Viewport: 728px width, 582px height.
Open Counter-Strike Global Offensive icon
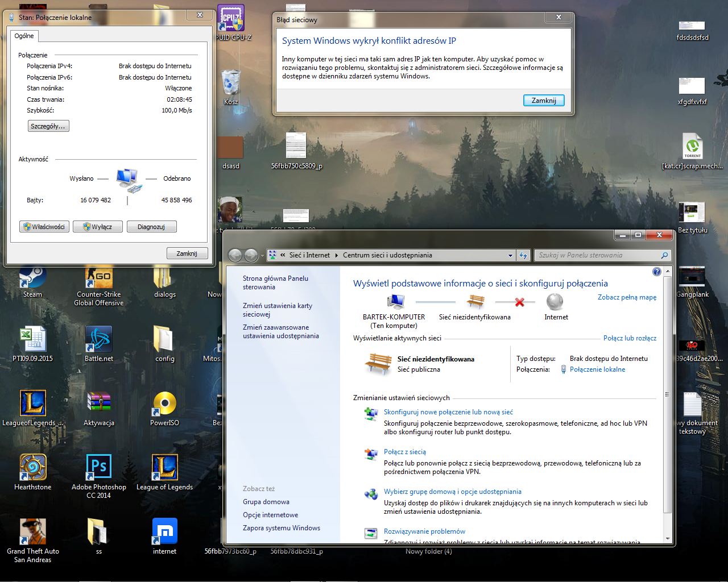pos(99,280)
